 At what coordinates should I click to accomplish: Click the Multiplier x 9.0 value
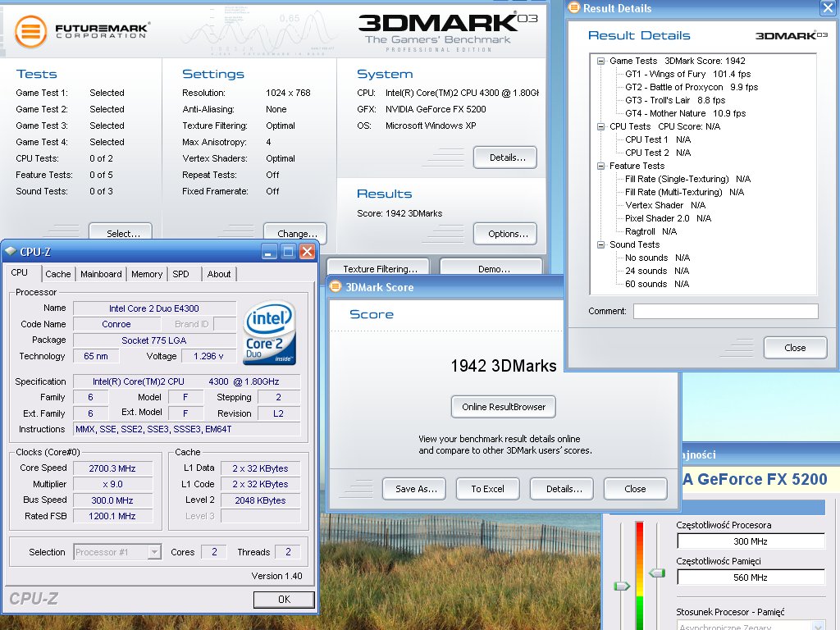(112, 484)
